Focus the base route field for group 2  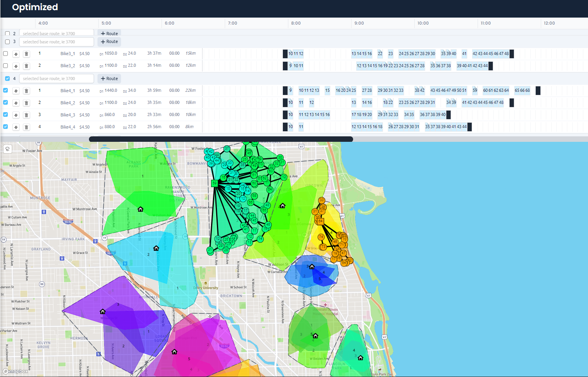(x=57, y=33)
